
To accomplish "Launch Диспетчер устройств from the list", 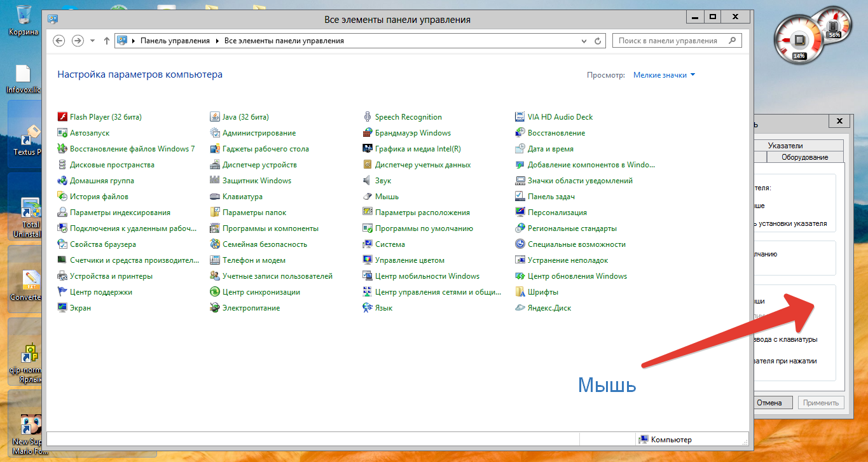I will 259,165.
